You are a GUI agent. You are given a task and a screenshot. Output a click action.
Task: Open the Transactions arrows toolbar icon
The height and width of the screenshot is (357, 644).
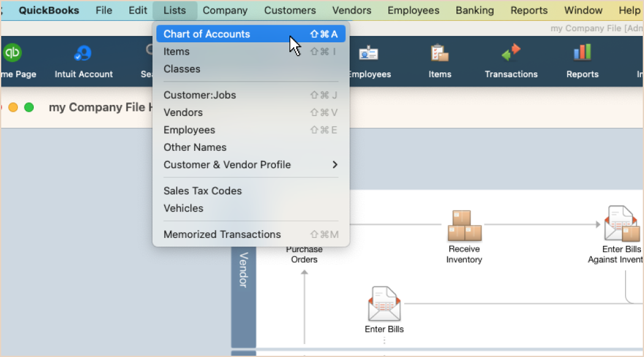[511, 53]
